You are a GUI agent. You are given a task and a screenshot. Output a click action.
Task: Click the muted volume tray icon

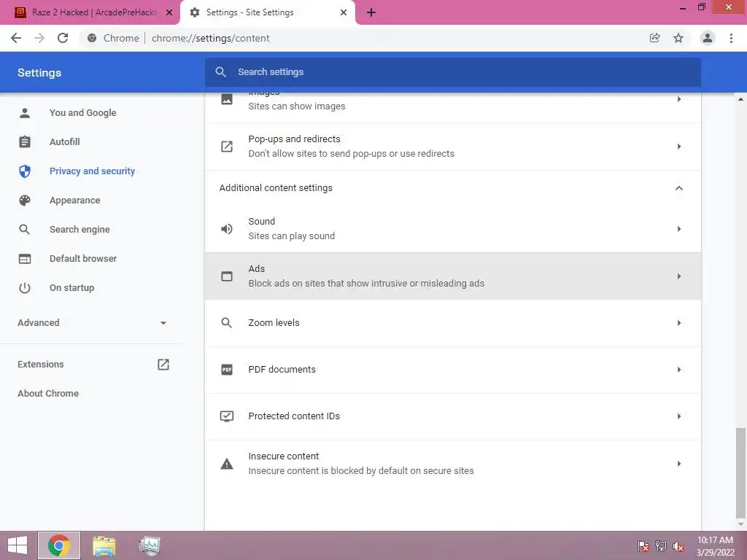678,546
